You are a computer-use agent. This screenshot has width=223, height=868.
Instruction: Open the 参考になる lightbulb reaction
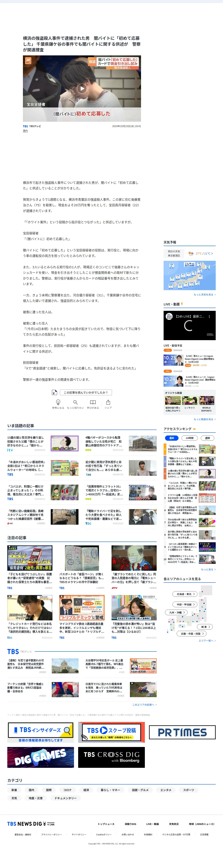(x=58, y=404)
